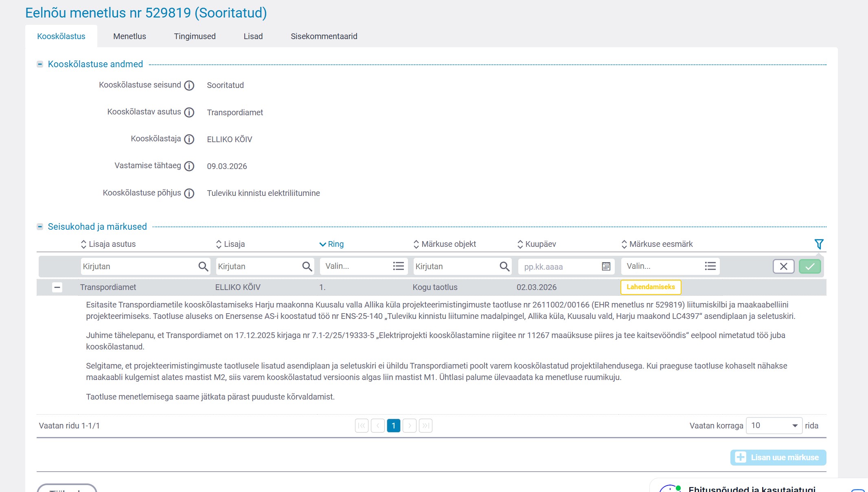Screen dimensions: 868x492
Task: Collapse the Seisukohad ja märkused section
Action: coord(40,227)
